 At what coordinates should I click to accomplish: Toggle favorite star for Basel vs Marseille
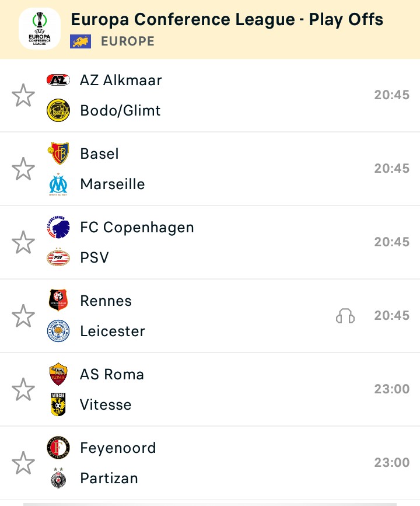pos(23,169)
